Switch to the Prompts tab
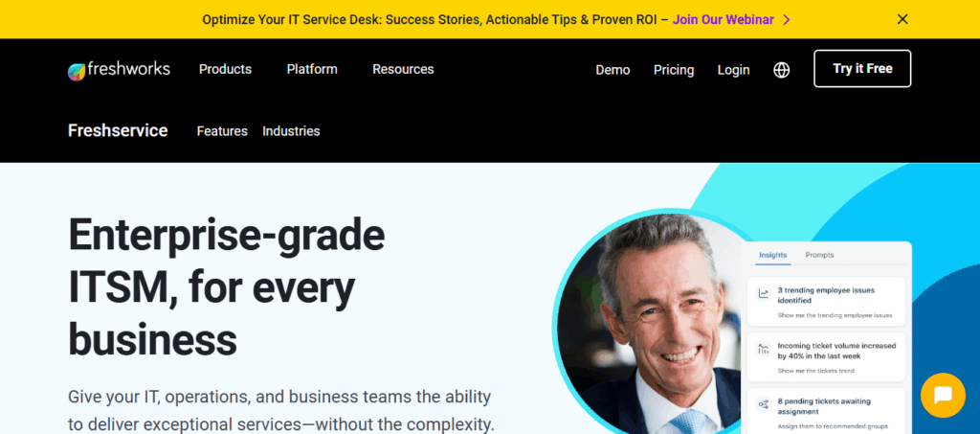 [819, 255]
